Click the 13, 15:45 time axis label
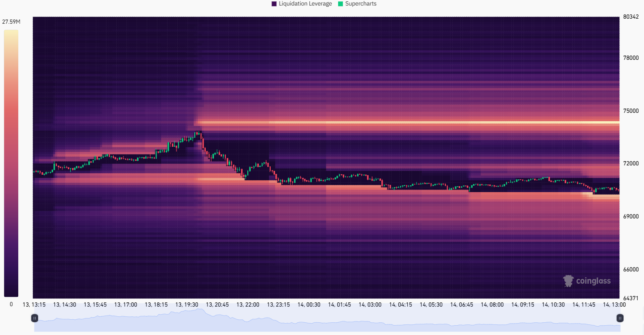 (95, 305)
